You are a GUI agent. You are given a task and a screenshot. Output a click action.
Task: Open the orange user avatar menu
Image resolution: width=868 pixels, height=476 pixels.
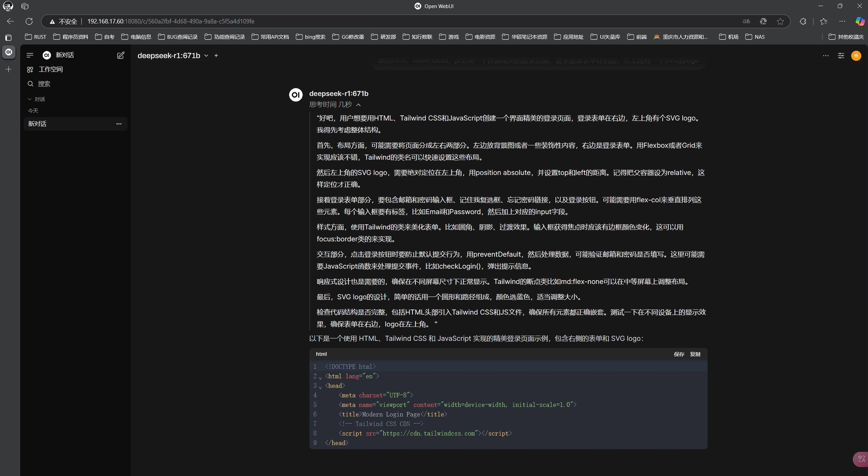tap(856, 56)
